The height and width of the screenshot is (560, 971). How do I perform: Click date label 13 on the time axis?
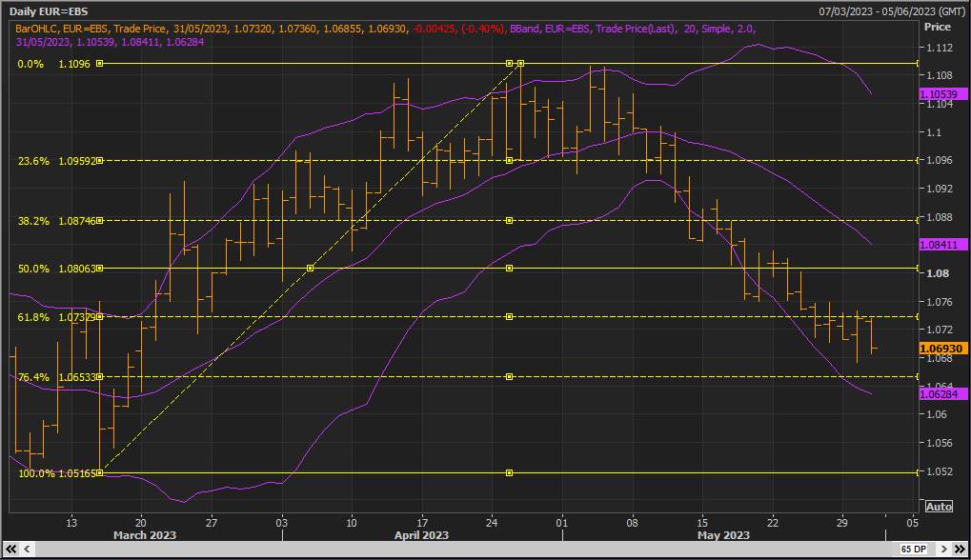pos(71,523)
